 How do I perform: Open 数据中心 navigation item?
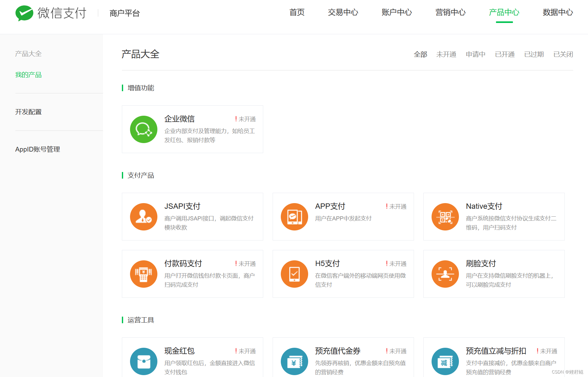558,12
